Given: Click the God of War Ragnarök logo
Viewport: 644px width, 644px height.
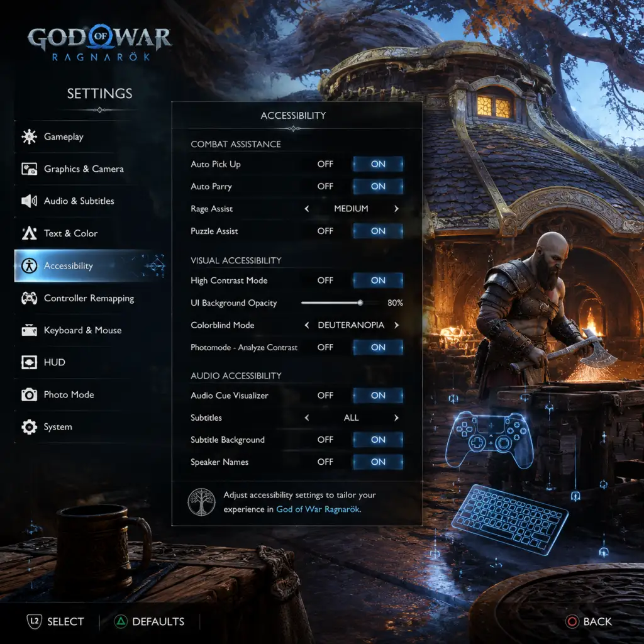Looking at the screenshot, I should [x=100, y=43].
